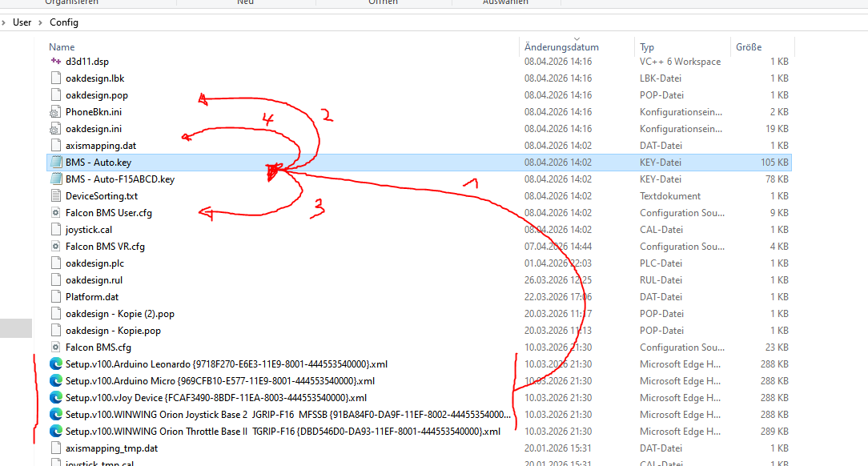Sort files by Änderungsdatum column

coord(561,47)
